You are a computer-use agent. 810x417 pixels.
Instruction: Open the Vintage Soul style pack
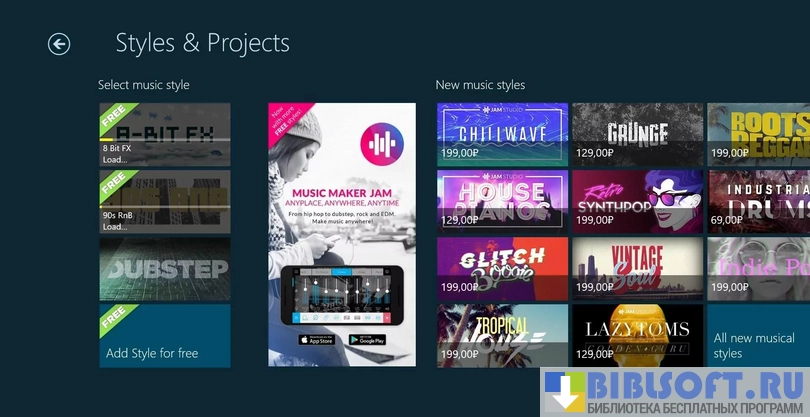637,268
